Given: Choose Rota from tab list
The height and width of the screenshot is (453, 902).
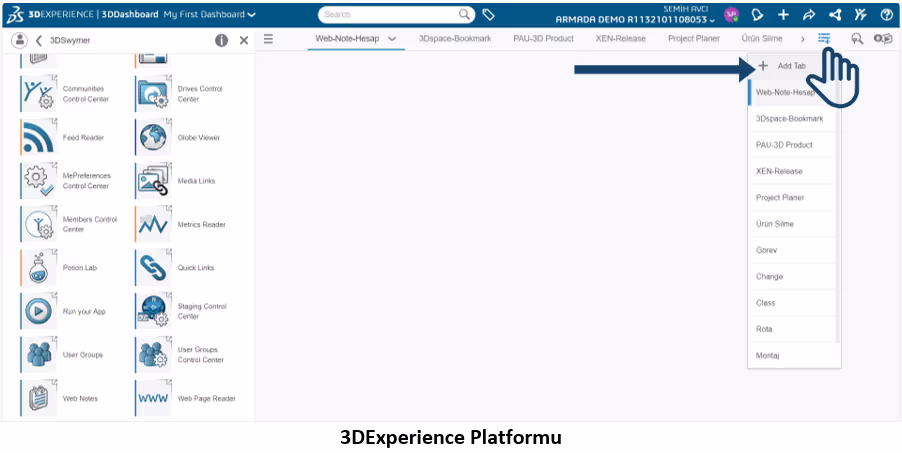Looking at the screenshot, I should pyautogui.click(x=792, y=329).
